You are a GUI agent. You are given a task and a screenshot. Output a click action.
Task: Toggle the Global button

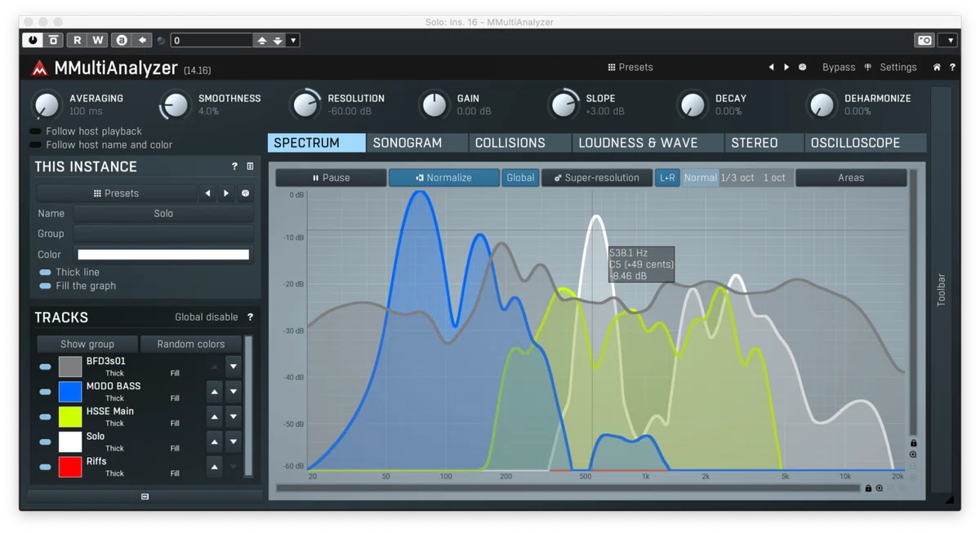tap(520, 177)
